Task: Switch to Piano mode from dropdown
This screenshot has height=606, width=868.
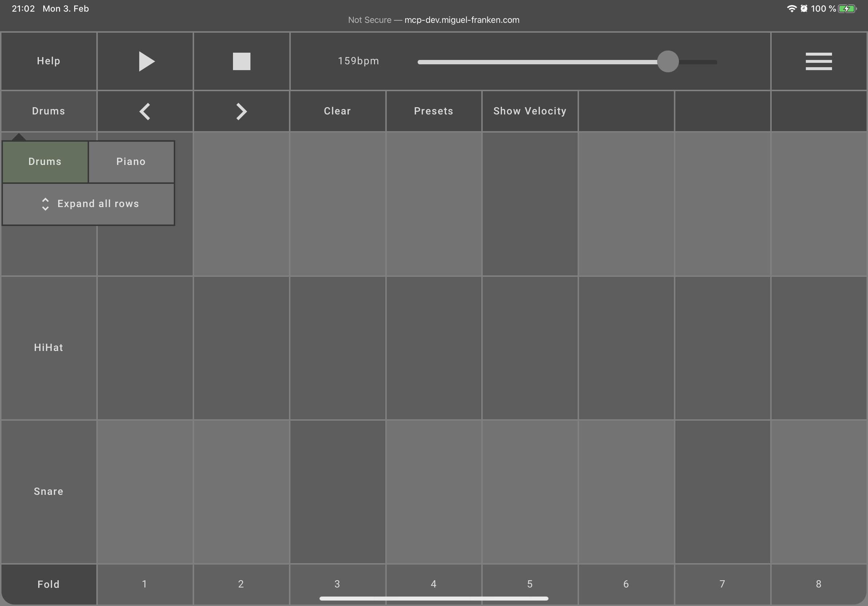Action: coord(130,162)
